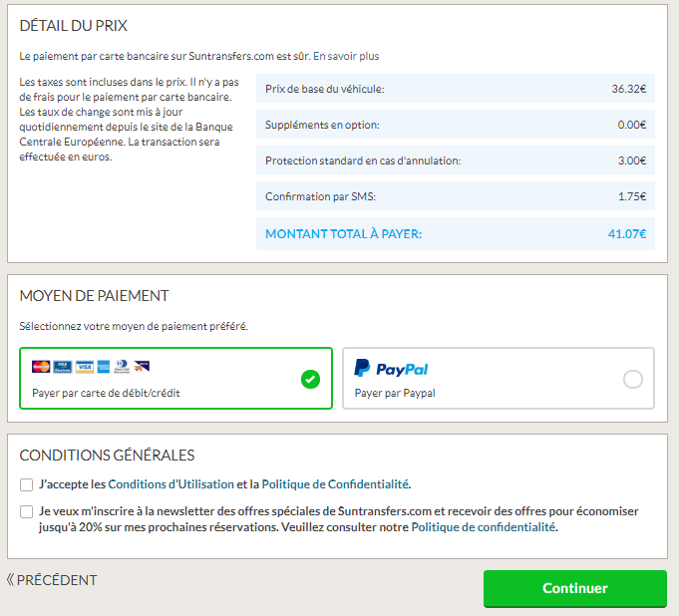This screenshot has height=616, width=679.
Task: Open the newsletter Politique de confidentialité link
Action: [x=484, y=527]
